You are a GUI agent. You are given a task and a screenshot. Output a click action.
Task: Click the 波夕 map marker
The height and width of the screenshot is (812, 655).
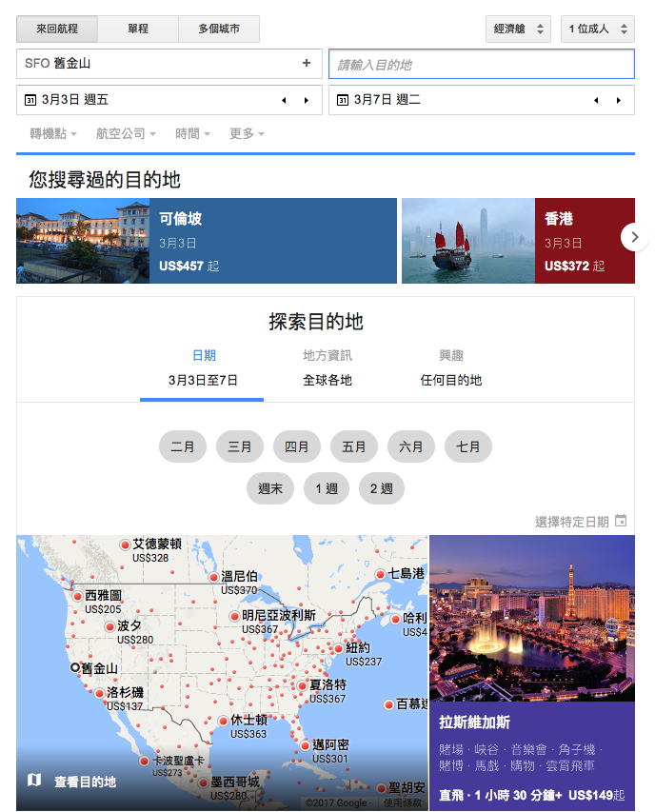(109, 626)
